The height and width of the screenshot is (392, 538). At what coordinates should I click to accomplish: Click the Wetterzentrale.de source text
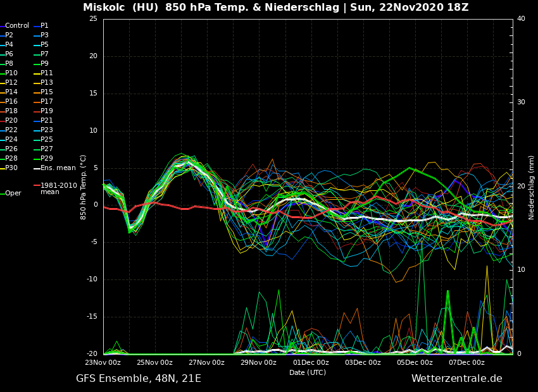(456, 379)
